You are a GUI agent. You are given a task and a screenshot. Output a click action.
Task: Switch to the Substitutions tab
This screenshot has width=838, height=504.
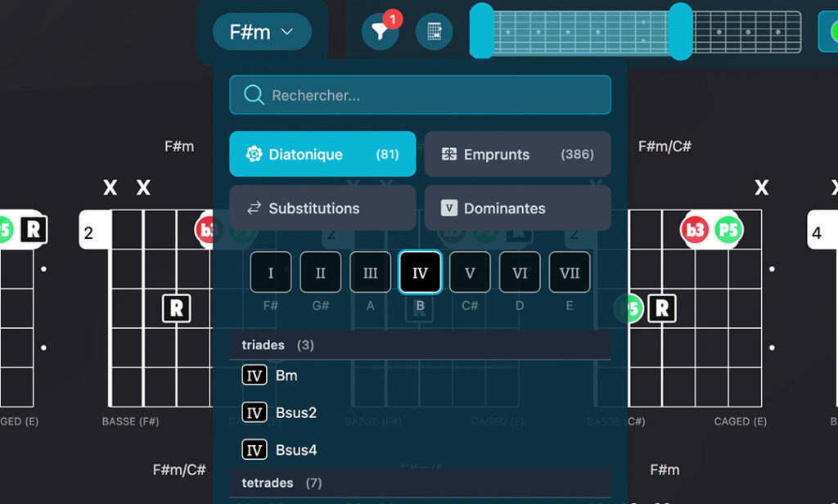point(322,208)
